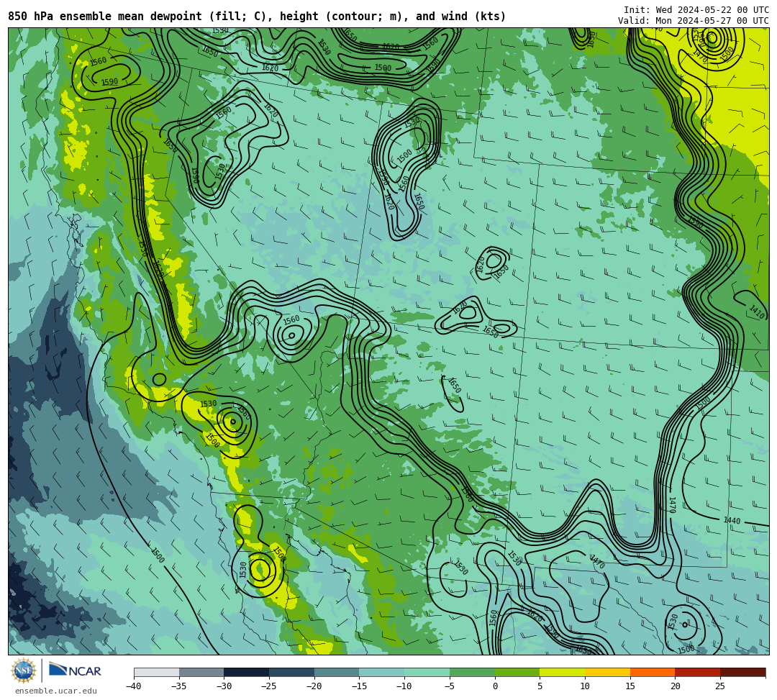The height and width of the screenshot is (700, 777).
Task: Click the NCAR logo
Action: (75, 671)
